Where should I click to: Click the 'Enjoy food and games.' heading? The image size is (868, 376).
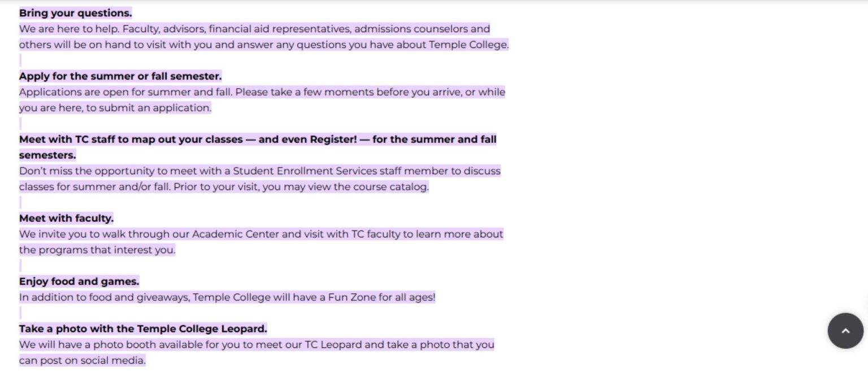[79, 282]
